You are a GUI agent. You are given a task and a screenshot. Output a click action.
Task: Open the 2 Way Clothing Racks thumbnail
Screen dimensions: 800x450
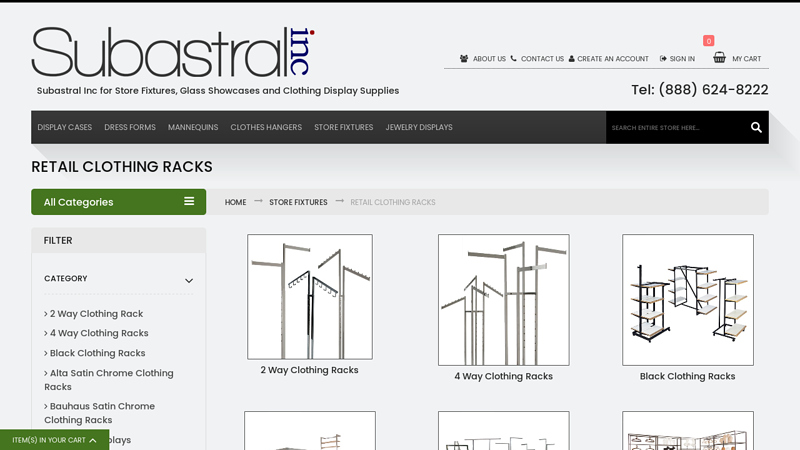click(x=310, y=297)
